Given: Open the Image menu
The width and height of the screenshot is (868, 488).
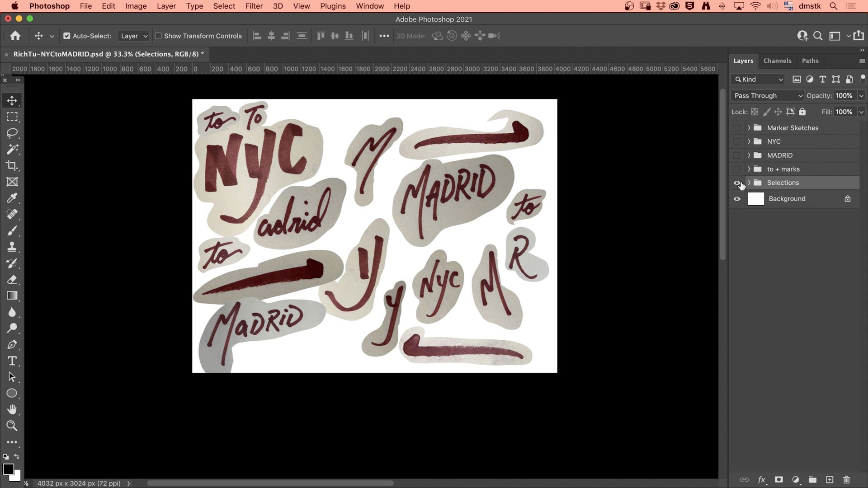Looking at the screenshot, I should click(x=136, y=6).
